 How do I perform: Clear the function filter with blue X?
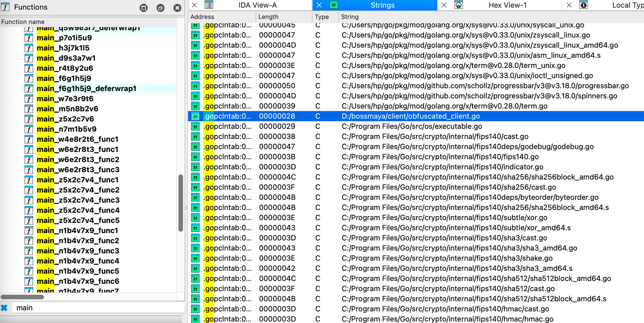click(4, 308)
